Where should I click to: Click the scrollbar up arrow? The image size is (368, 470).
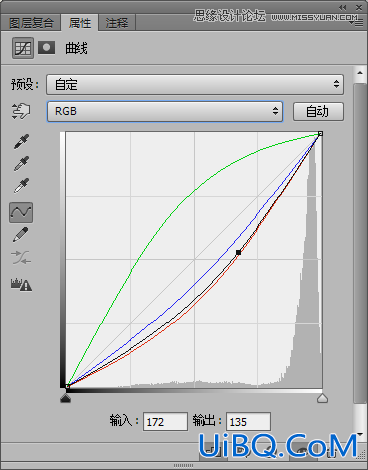(x=360, y=72)
